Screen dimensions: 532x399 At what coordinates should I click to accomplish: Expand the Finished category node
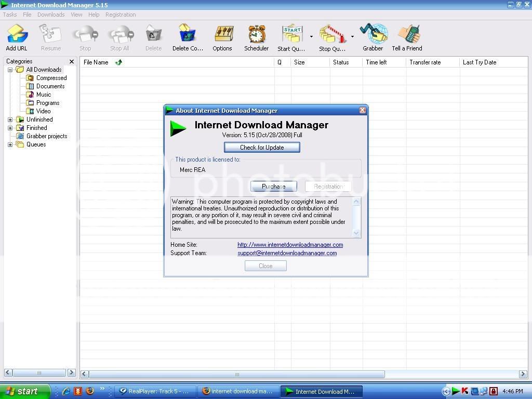pyautogui.click(x=10, y=128)
